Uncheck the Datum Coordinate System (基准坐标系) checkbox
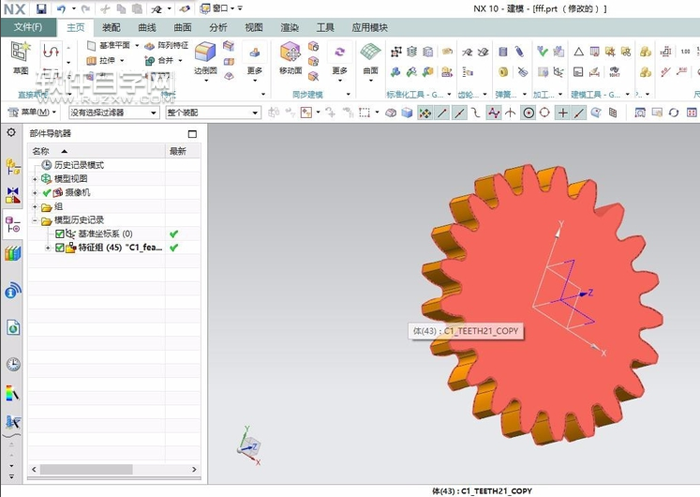Viewport: 700px width, 497px height. click(x=60, y=234)
